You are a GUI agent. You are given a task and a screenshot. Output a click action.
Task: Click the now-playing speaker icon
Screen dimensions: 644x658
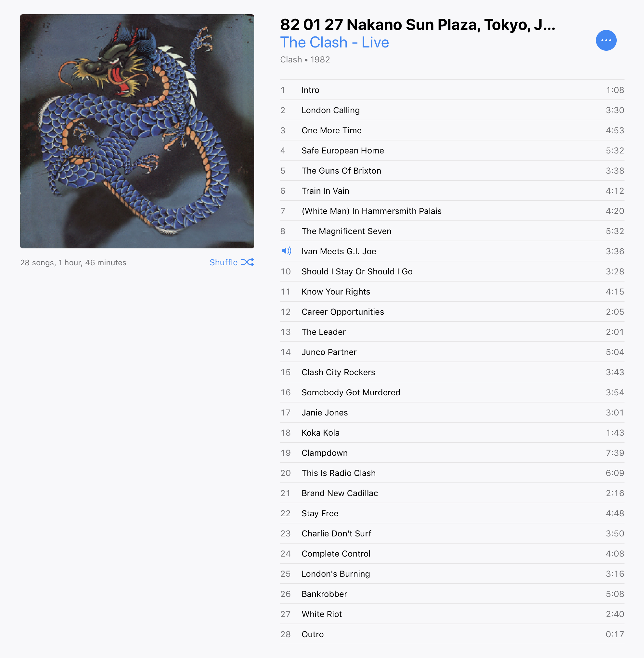[x=286, y=251]
